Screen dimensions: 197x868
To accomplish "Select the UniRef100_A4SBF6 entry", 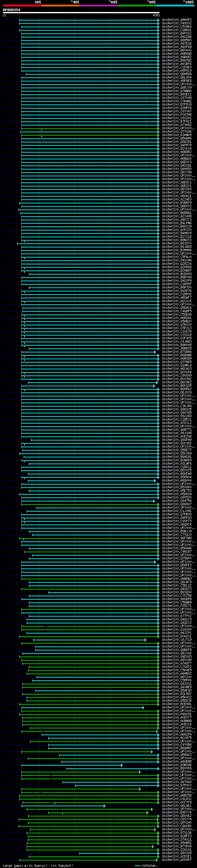I will click(176, 64).
